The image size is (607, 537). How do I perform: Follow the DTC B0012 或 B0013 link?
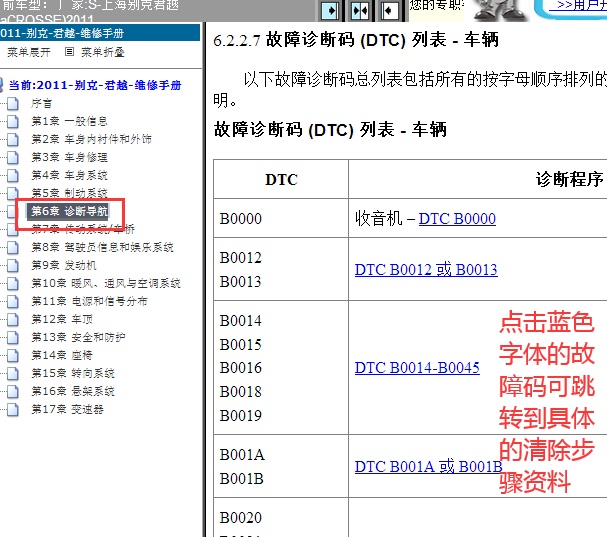tap(426, 269)
